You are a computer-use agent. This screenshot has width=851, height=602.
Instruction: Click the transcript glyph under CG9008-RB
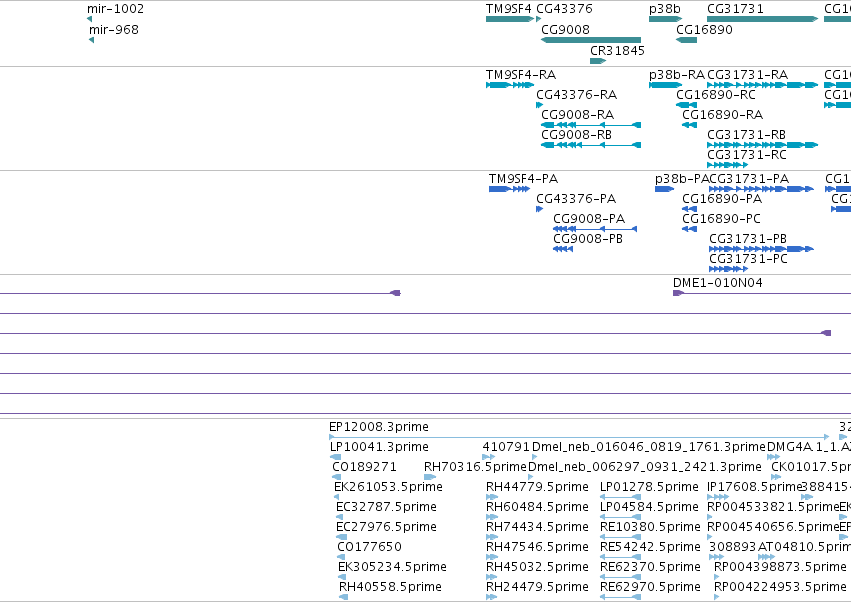click(x=591, y=145)
